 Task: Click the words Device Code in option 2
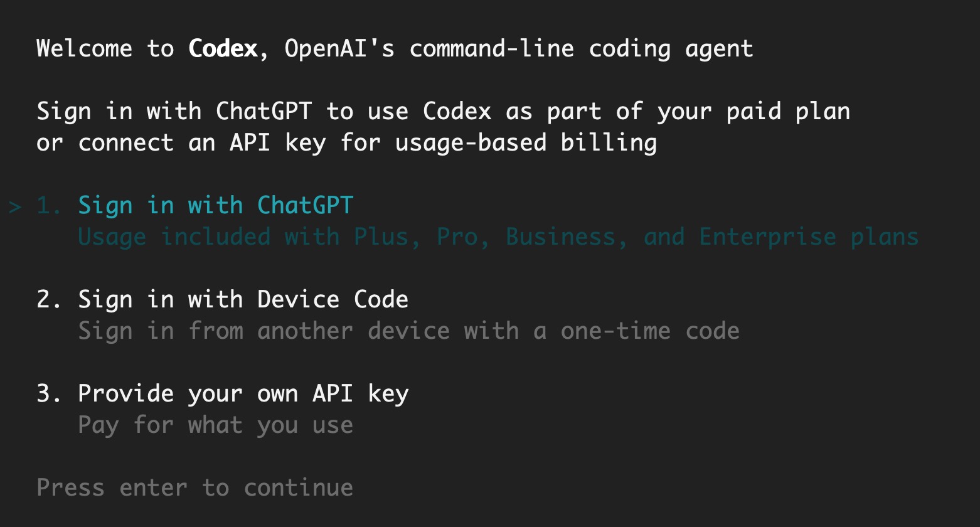333,299
